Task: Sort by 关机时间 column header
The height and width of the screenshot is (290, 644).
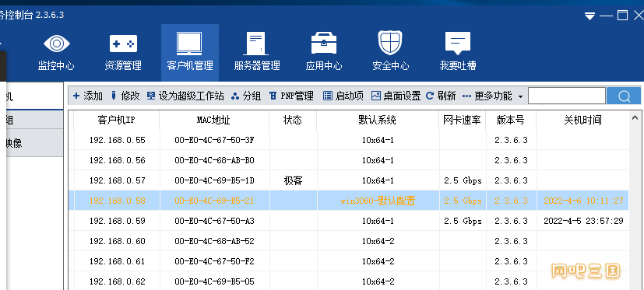Action: coord(582,120)
